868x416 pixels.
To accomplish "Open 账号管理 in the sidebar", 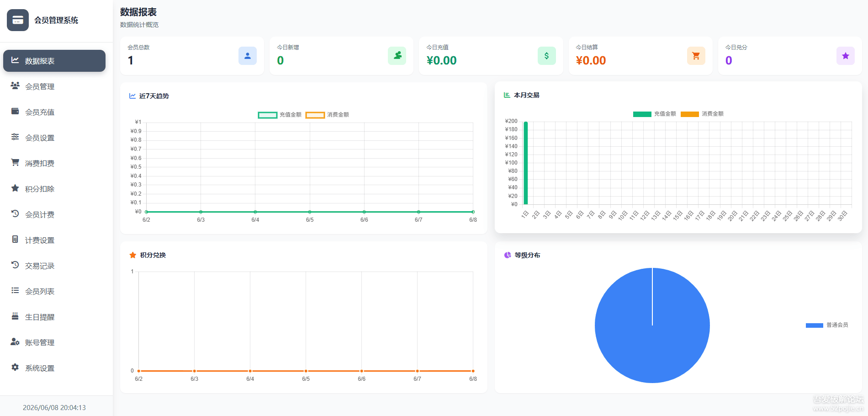I will [54, 342].
